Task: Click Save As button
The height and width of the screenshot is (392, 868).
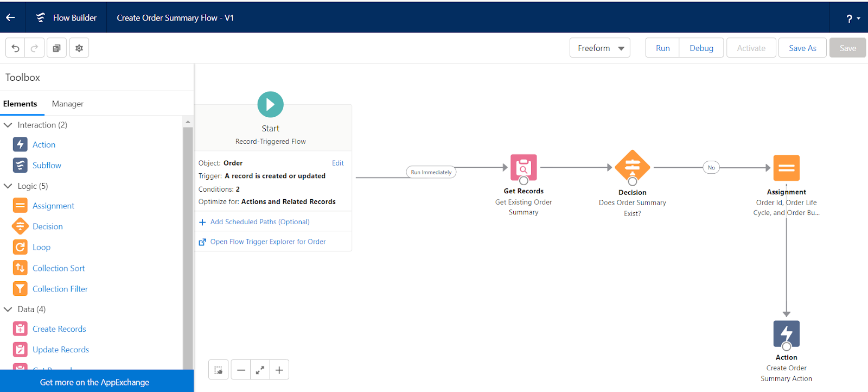Action: 802,48
